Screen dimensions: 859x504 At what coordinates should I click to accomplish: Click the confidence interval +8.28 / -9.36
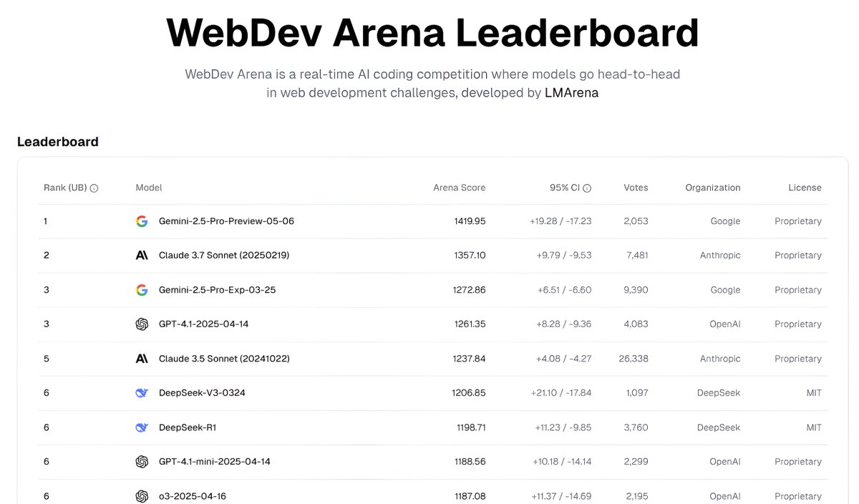[x=564, y=324]
